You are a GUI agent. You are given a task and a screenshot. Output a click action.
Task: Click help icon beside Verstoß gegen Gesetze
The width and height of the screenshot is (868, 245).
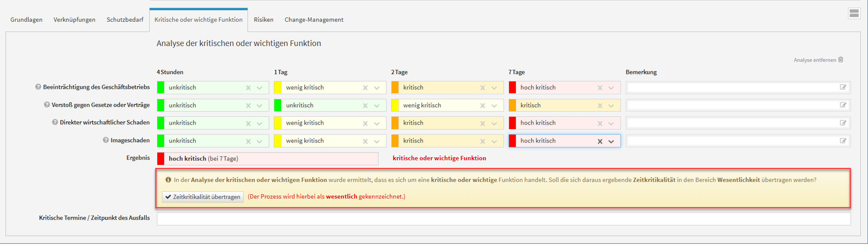click(47, 105)
